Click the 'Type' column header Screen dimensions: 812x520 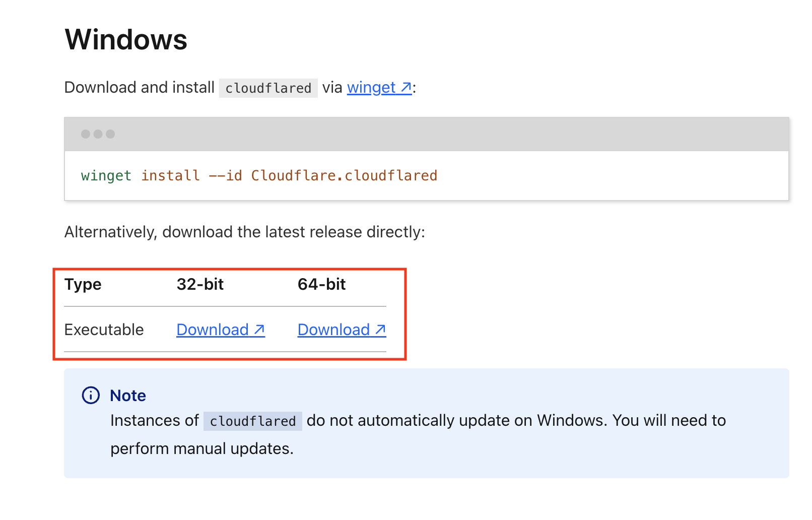click(x=83, y=284)
